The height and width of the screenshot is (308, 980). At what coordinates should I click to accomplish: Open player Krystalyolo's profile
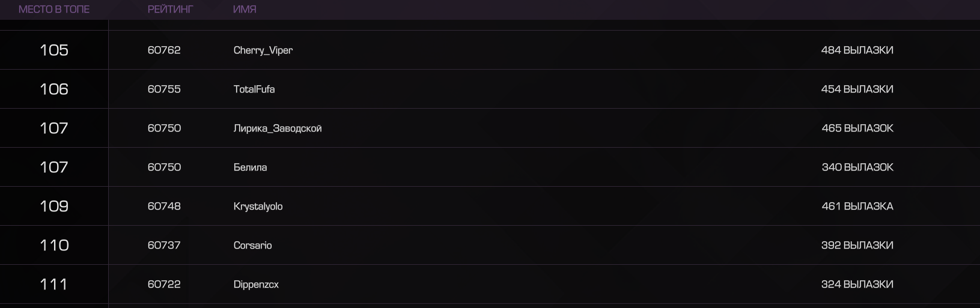coord(258,207)
